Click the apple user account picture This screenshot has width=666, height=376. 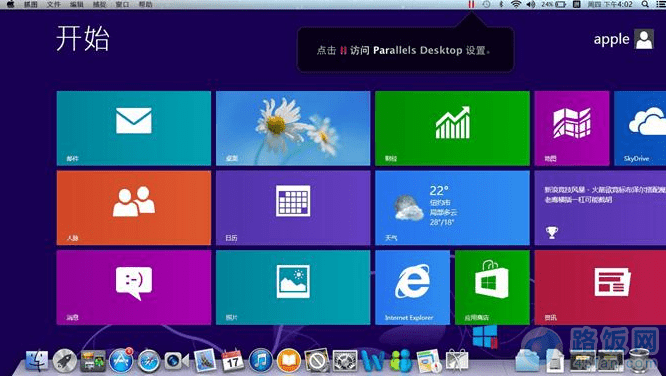pos(644,39)
